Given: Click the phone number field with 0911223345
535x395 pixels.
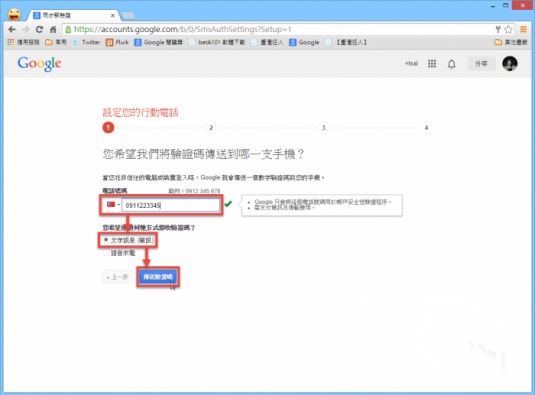Looking at the screenshot, I should (x=171, y=205).
